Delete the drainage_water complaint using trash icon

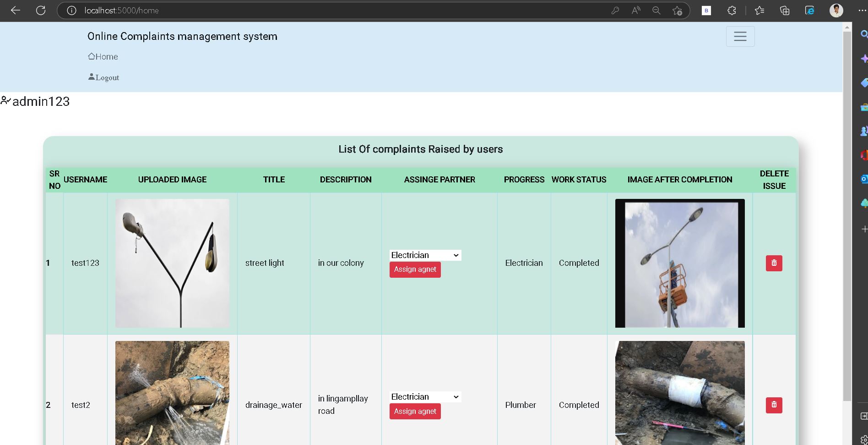pyautogui.click(x=774, y=405)
